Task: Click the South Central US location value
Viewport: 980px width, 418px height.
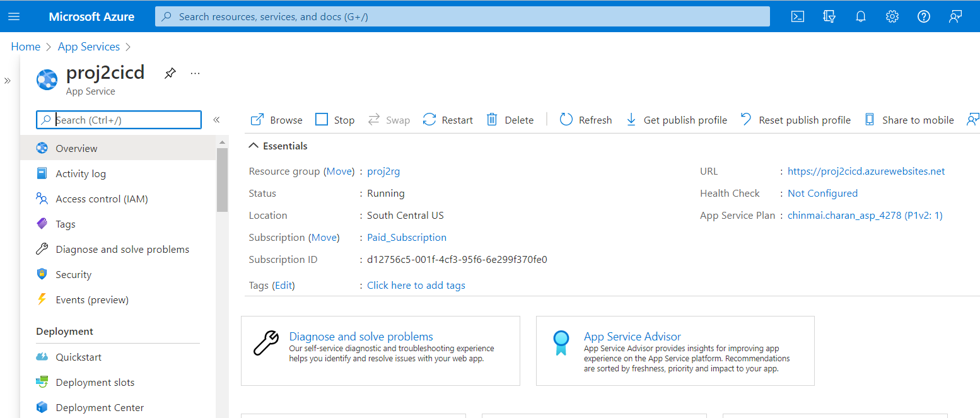Action: coord(405,215)
